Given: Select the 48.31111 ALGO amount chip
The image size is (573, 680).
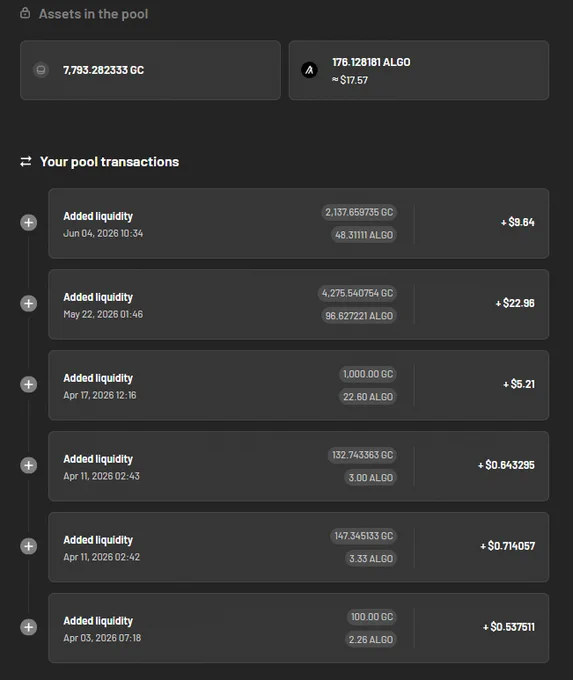Looking at the screenshot, I should [x=364, y=235].
